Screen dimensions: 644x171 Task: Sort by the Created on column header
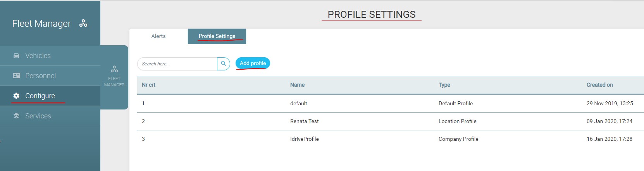(599, 85)
